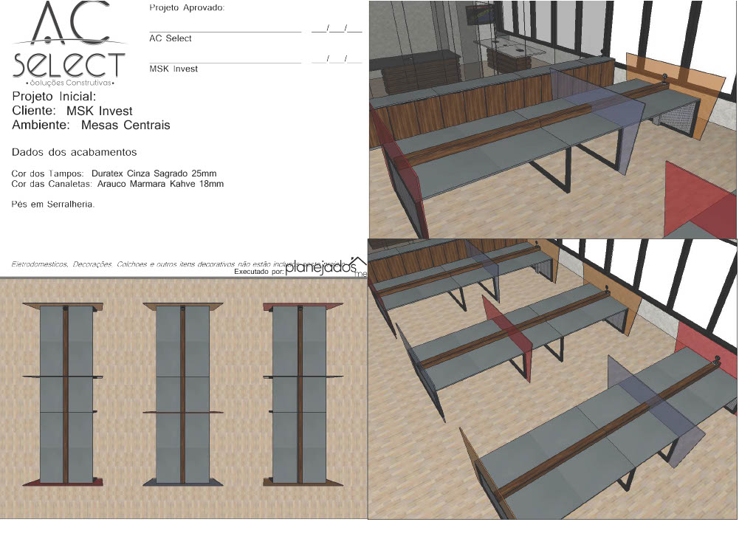Click the AC Select logo
This screenshot has height=536, width=756.
70,44
